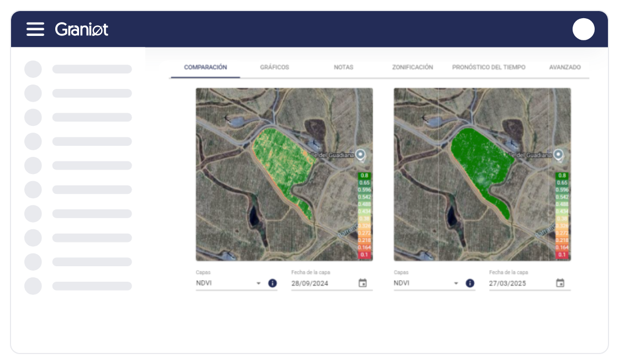This screenshot has height=364, width=619.
Task: Click the Graniot logo
Action: point(81,29)
